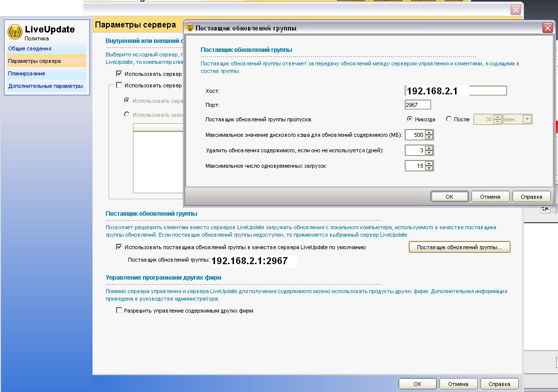Click ОК at bottom of policy window

pyautogui.click(x=417, y=384)
